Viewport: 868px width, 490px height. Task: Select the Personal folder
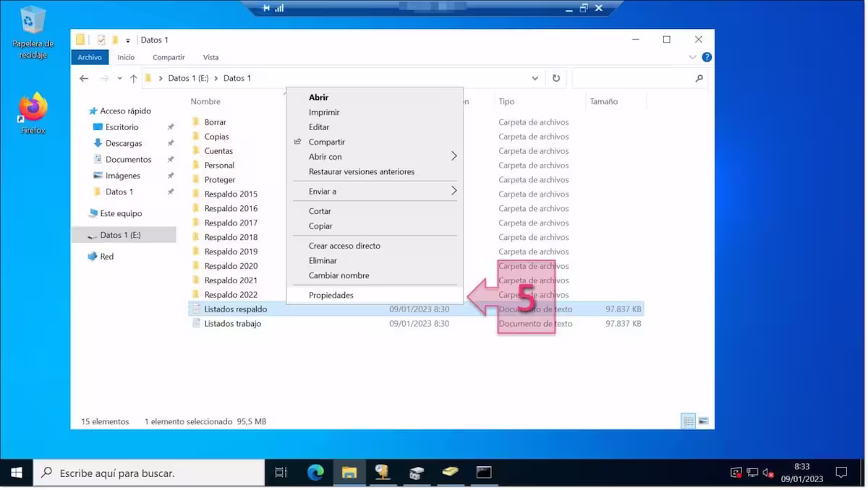pyautogui.click(x=219, y=166)
